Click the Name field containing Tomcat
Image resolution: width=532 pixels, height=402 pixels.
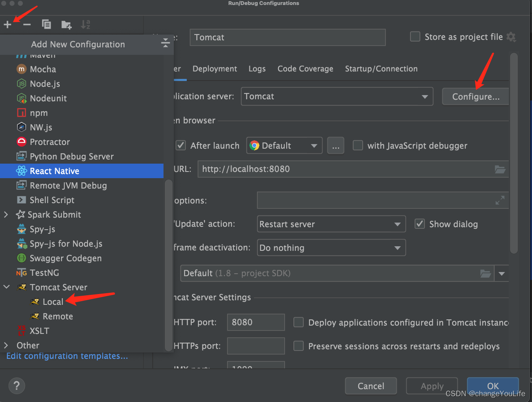pos(288,37)
